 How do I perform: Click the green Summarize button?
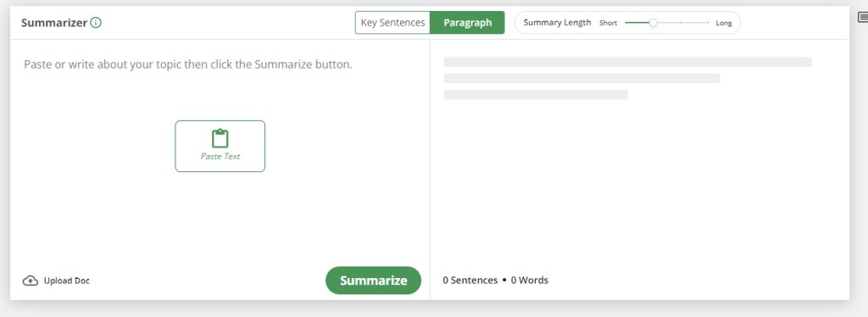pos(373,281)
